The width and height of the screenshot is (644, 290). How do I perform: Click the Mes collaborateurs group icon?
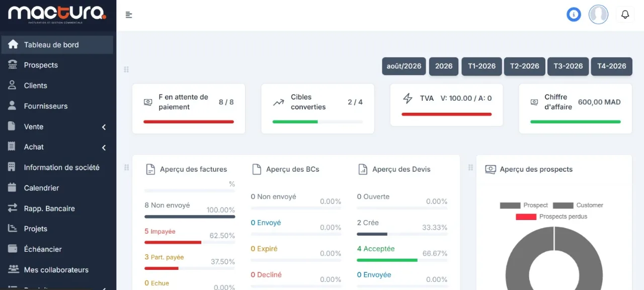[x=14, y=269]
